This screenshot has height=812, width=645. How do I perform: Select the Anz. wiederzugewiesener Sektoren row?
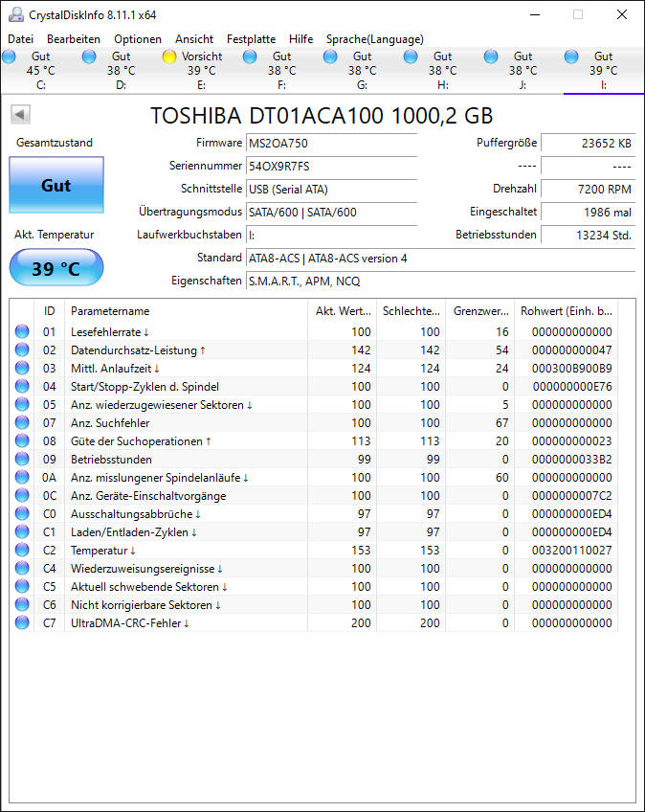click(x=314, y=404)
